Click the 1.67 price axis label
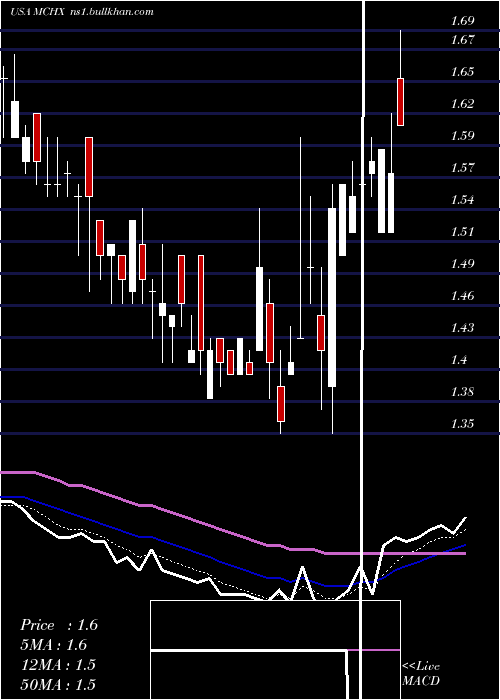Viewport: 500px width, 700px height. 462,40
